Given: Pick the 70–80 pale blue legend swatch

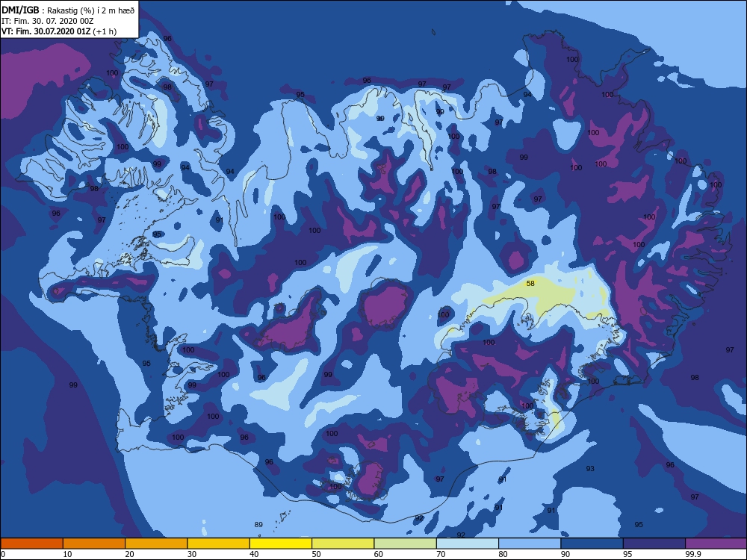Looking at the screenshot, I should coord(468,544).
